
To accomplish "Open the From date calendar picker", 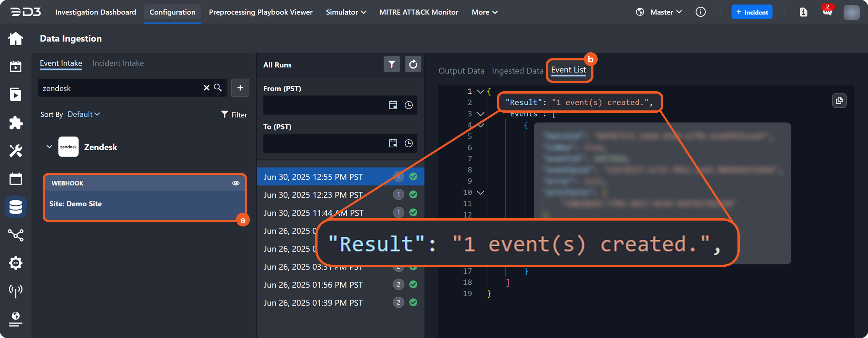I will tap(393, 105).
